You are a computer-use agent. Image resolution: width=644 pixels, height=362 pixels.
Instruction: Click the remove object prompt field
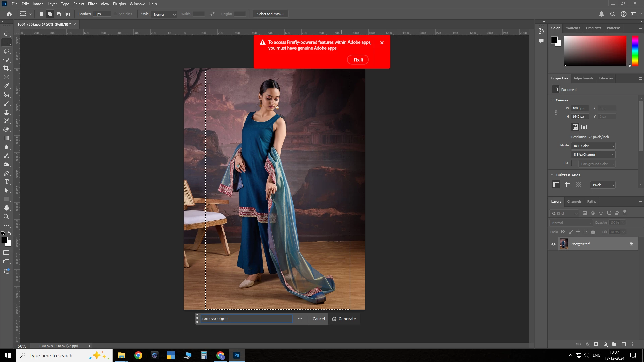tap(246, 319)
